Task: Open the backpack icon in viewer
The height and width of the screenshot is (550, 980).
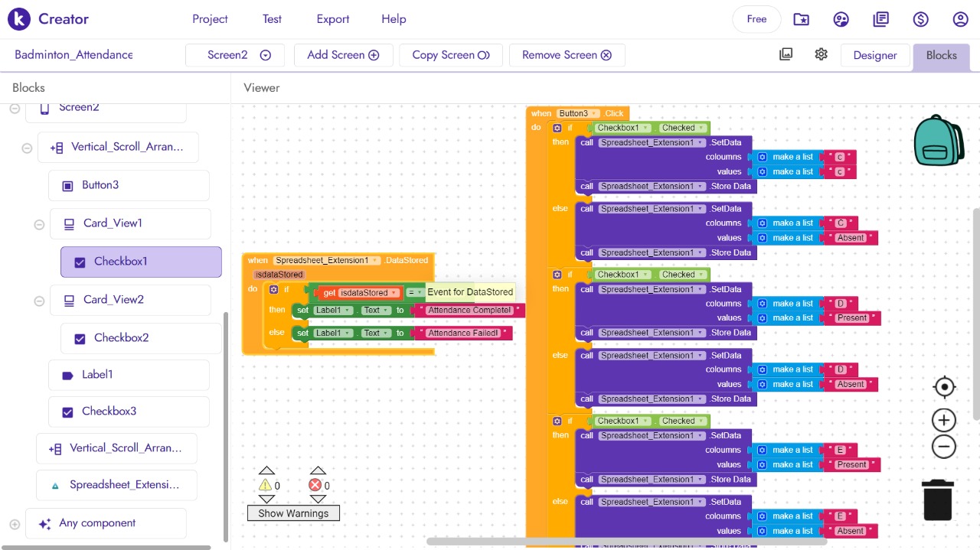Action: [939, 141]
